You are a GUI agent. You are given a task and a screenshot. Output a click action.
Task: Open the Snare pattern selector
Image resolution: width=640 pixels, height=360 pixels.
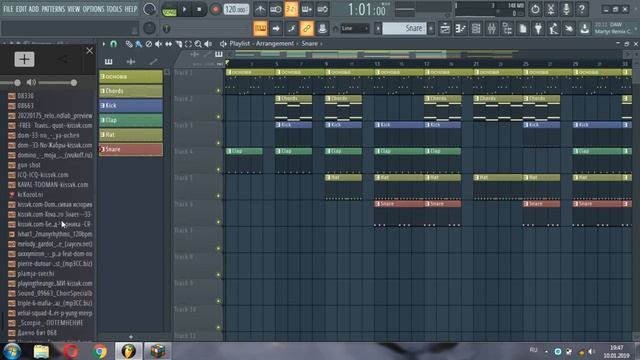pos(404,28)
